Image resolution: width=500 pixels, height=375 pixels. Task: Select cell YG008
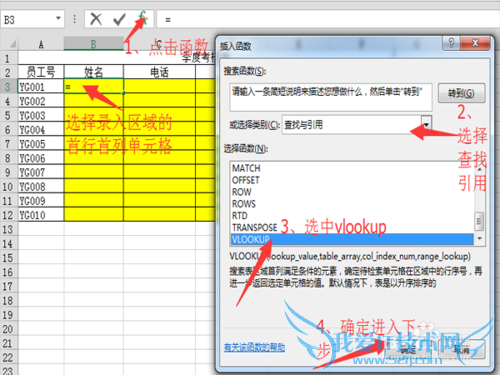[x=41, y=186]
